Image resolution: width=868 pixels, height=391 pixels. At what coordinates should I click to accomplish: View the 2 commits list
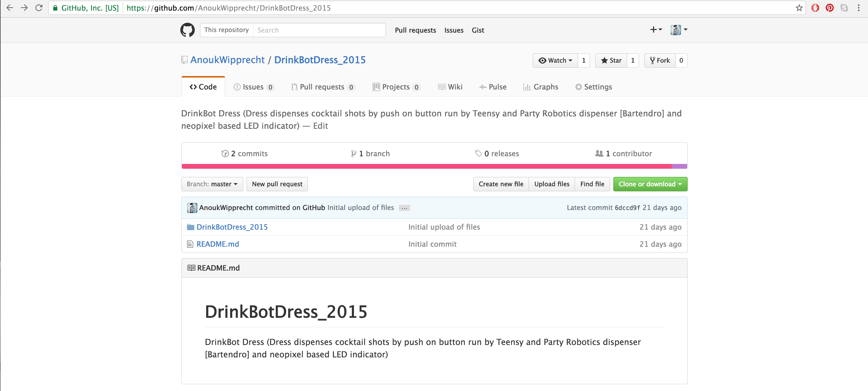(x=245, y=154)
